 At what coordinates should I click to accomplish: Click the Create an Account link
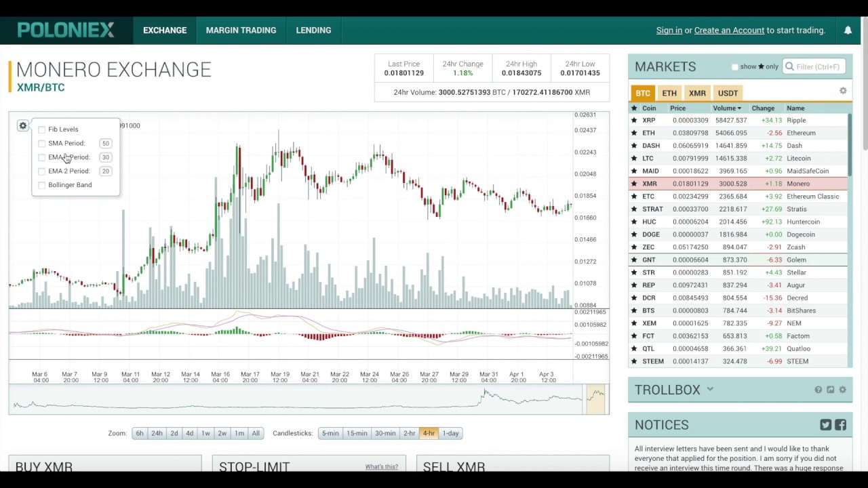point(729,30)
